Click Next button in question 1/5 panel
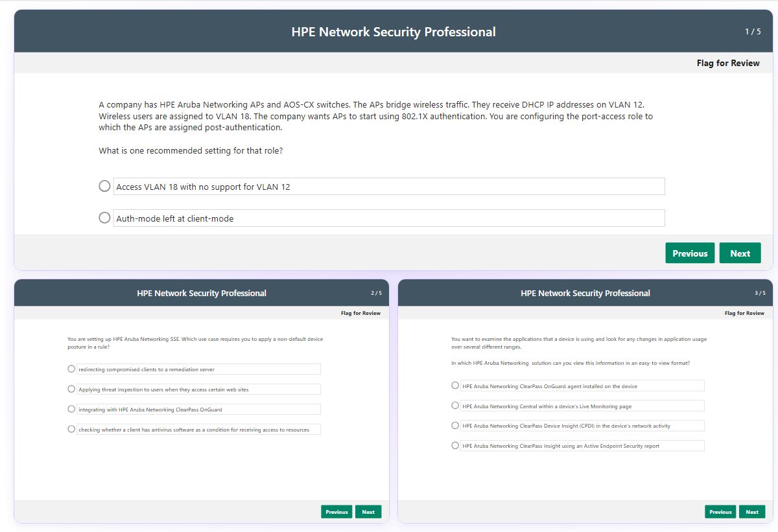 coord(740,253)
